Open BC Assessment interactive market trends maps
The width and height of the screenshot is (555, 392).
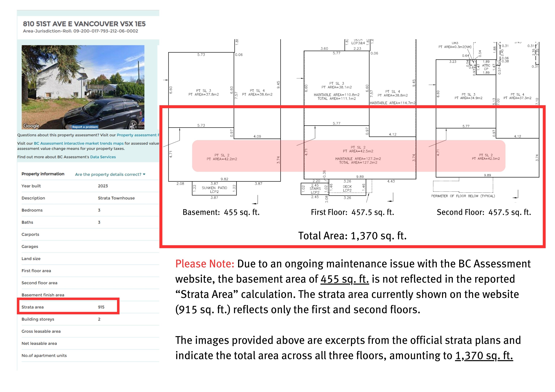[79, 143]
